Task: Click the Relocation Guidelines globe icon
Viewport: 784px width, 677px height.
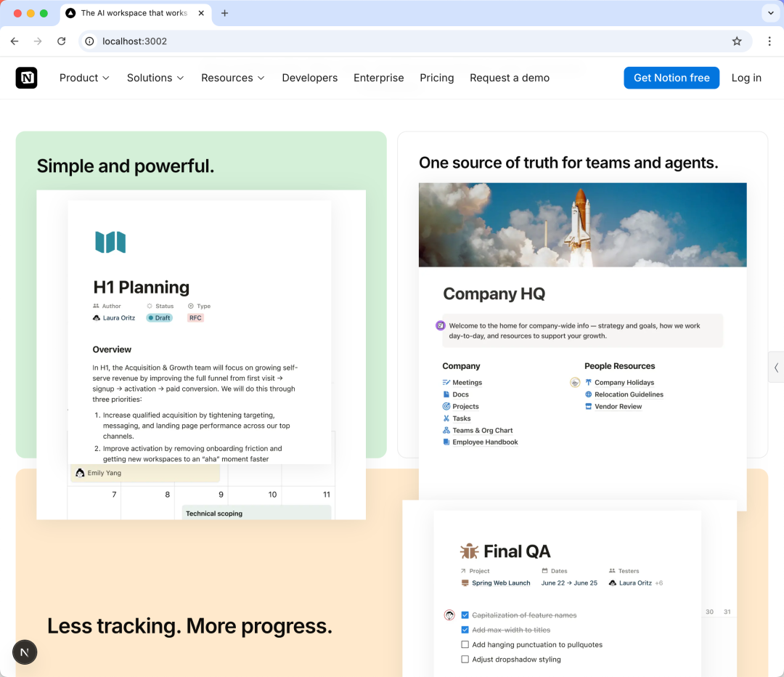Action: pyautogui.click(x=589, y=394)
